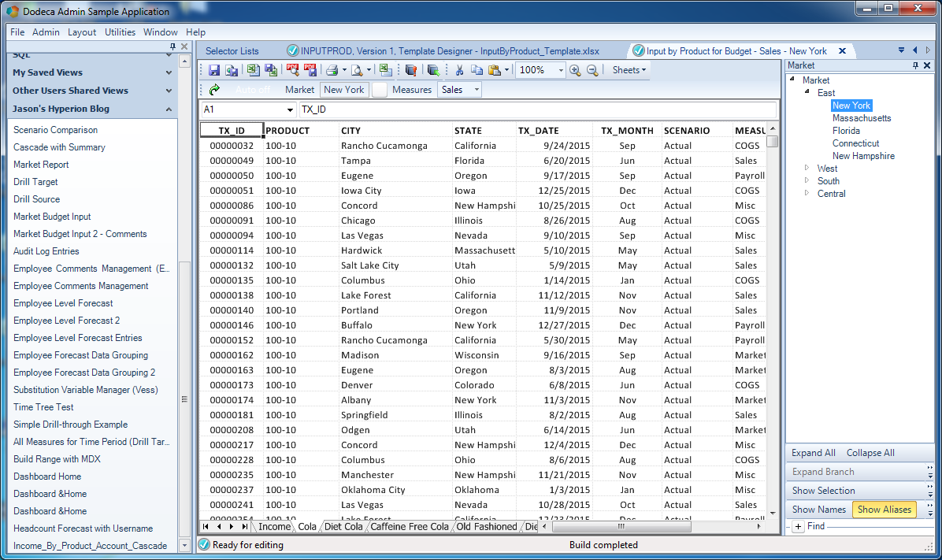Toggle the blank box beside New York

click(379, 90)
